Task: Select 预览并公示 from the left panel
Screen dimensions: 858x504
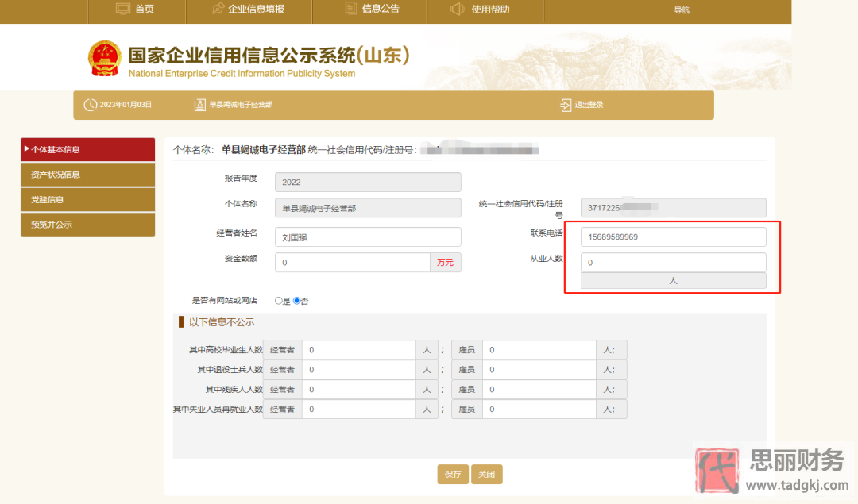Action: pyautogui.click(x=87, y=225)
